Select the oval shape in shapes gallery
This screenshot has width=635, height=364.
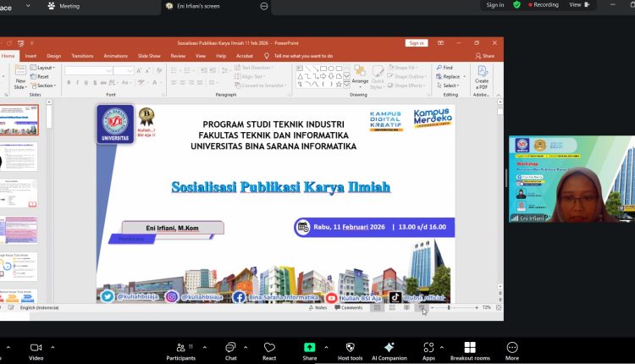(x=331, y=69)
